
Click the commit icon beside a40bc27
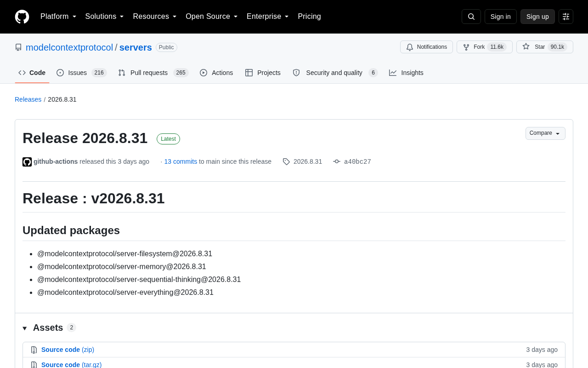(337, 161)
